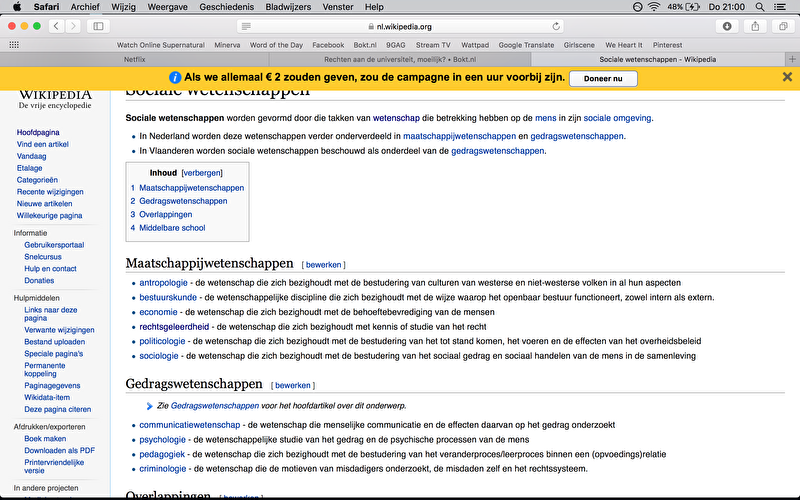Image resolution: width=800 pixels, height=500 pixels.
Task: Click the Reader view icon in address bar
Action: (x=246, y=26)
